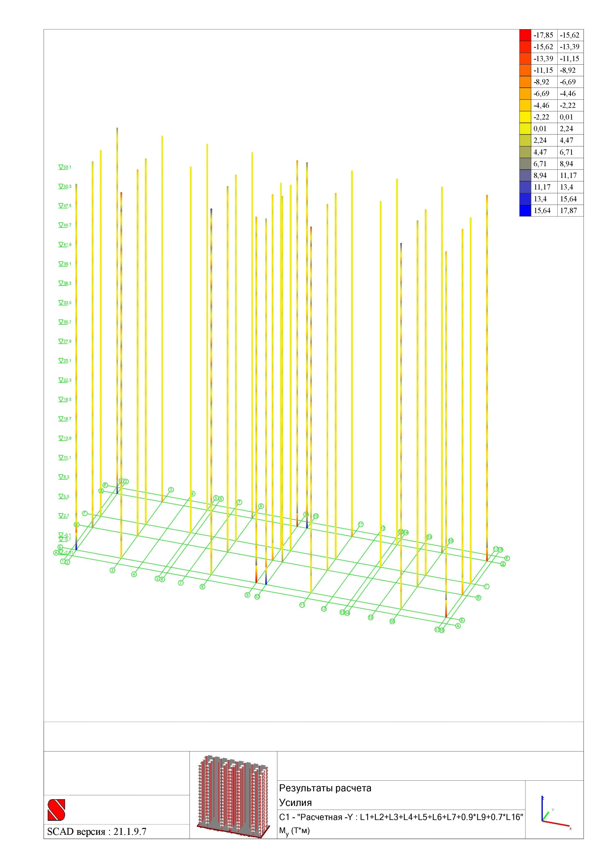Select the swatch for range 13,4 to 15,64

[x=525, y=199]
